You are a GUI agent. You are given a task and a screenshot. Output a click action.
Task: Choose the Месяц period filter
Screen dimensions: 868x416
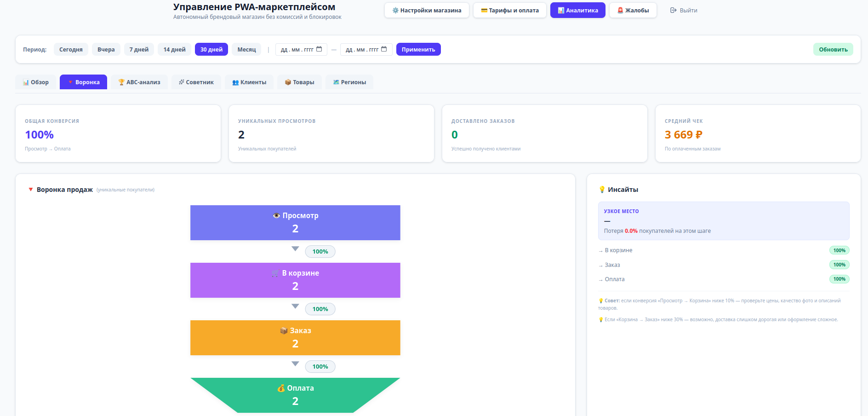[x=246, y=49]
